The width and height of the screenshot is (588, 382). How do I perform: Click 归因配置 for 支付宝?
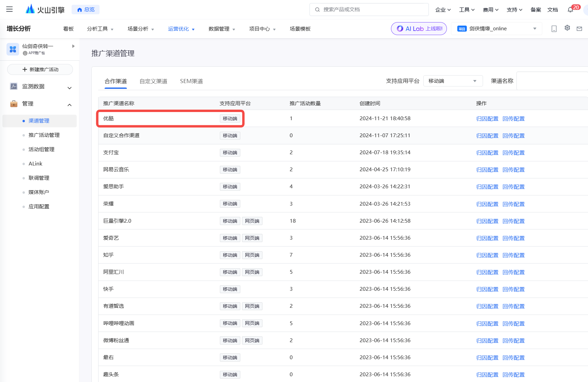(x=487, y=153)
